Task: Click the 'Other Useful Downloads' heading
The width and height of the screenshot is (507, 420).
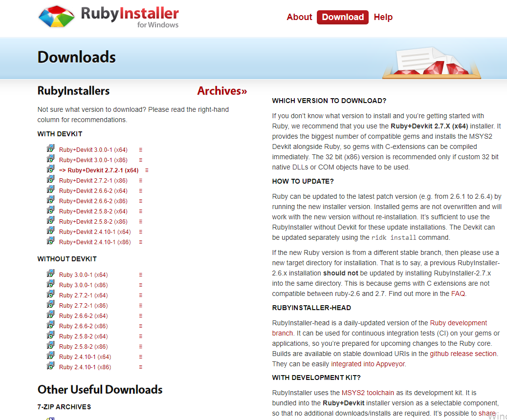Action: click(100, 390)
